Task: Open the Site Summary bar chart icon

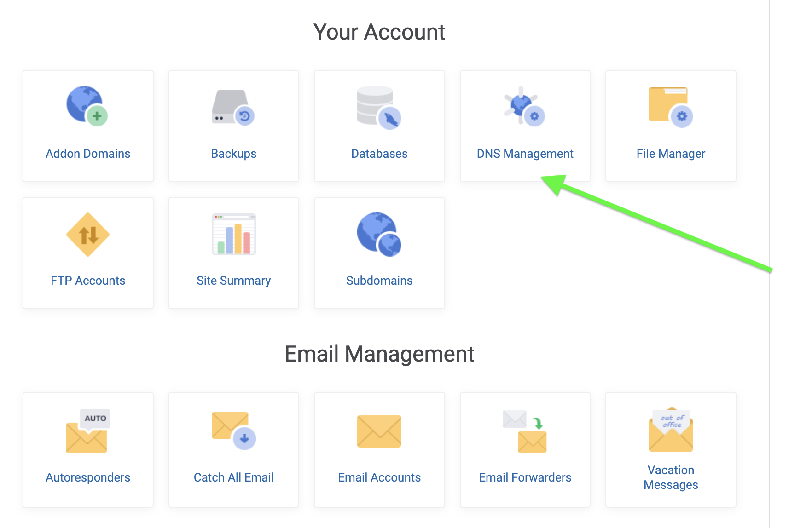Action: (x=233, y=234)
